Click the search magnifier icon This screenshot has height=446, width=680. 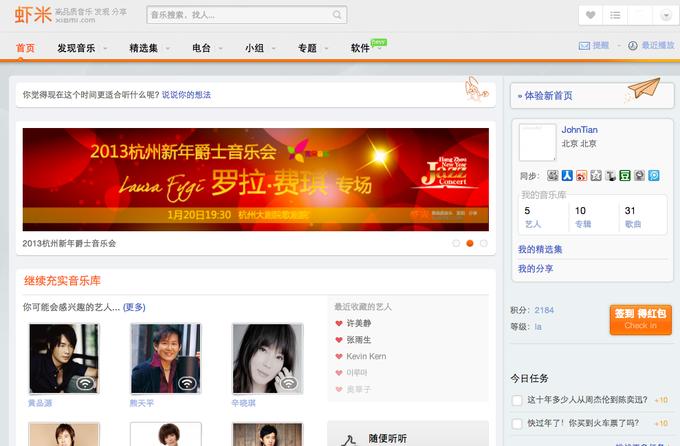(x=337, y=15)
